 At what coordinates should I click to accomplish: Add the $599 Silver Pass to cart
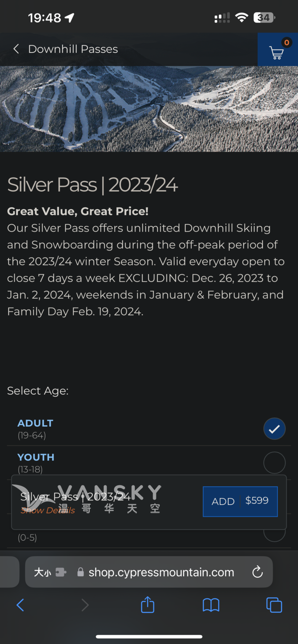pos(240,501)
